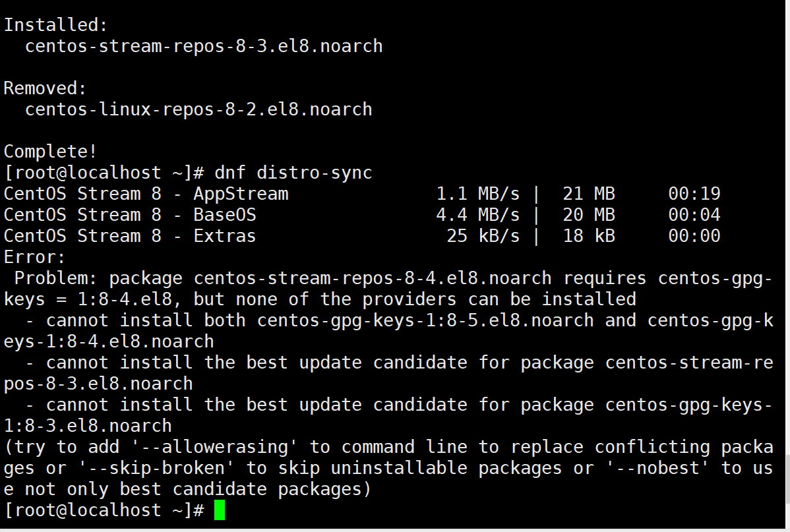Click the '21 MB' size value
Screen dimensions: 790x532
coord(589,193)
